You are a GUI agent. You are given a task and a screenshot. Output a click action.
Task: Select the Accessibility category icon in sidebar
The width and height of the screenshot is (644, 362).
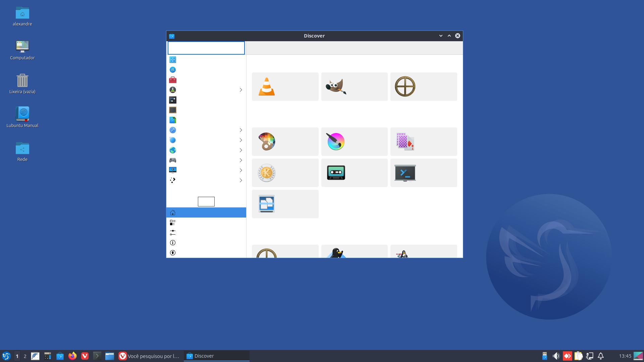(173, 70)
